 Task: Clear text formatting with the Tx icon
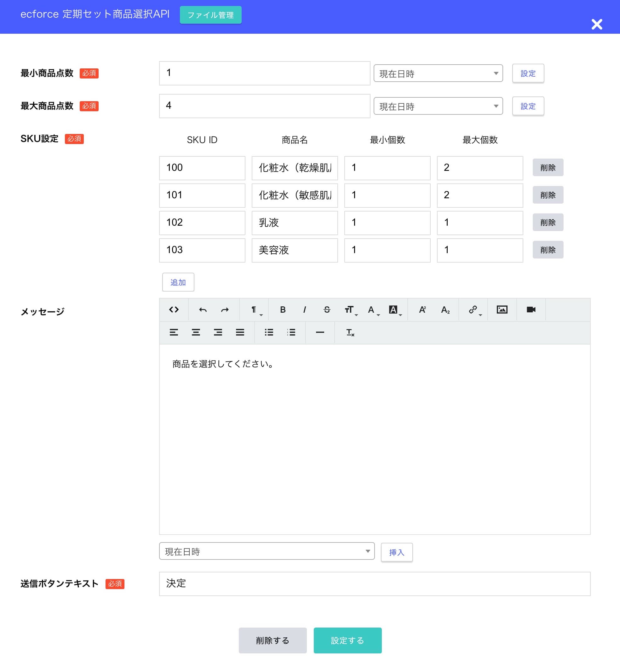(x=349, y=333)
